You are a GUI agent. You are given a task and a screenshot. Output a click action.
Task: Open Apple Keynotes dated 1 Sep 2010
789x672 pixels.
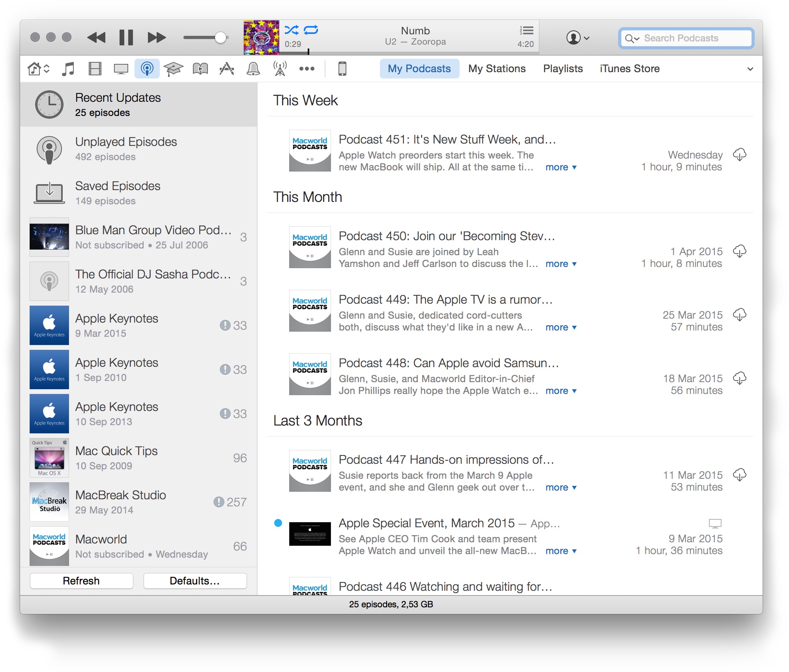pyautogui.click(x=138, y=370)
